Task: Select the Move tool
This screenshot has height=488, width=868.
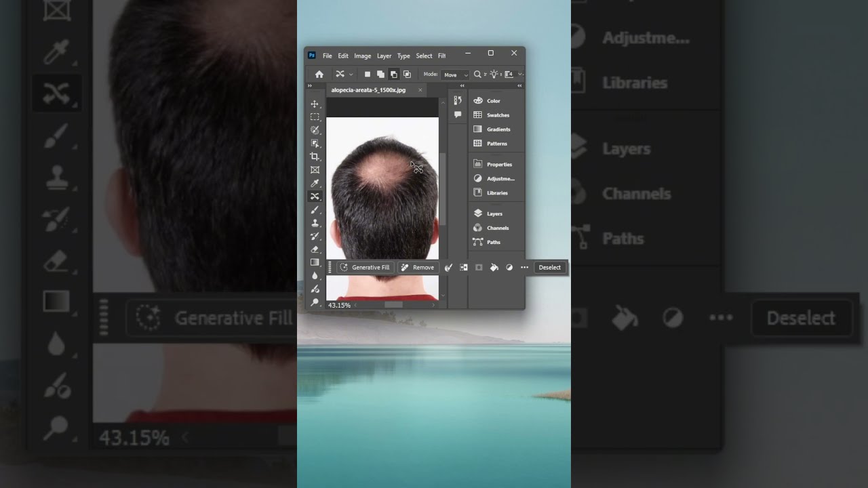Action: click(315, 104)
